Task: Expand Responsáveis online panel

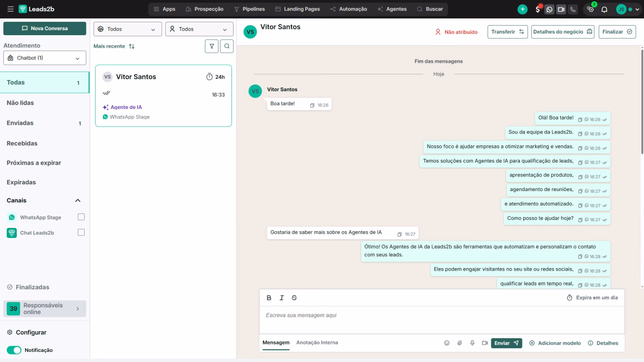Action: click(x=45, y=308)
